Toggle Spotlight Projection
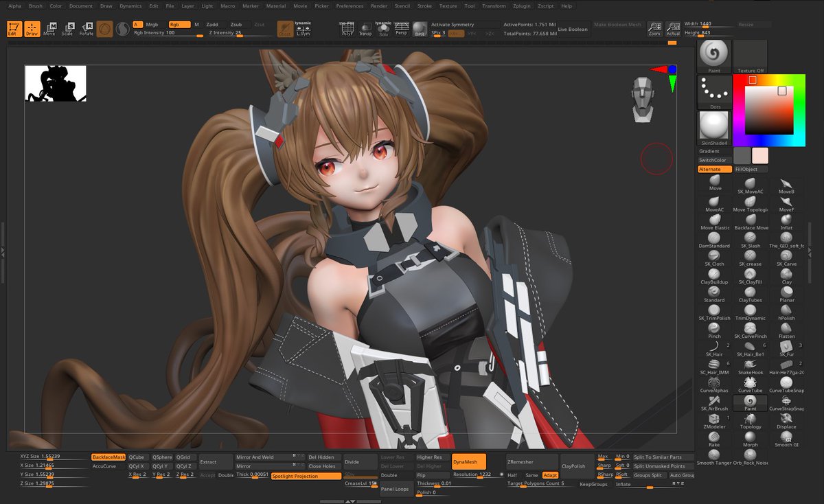Screen dimensions: 824x504 click(306, 476)
